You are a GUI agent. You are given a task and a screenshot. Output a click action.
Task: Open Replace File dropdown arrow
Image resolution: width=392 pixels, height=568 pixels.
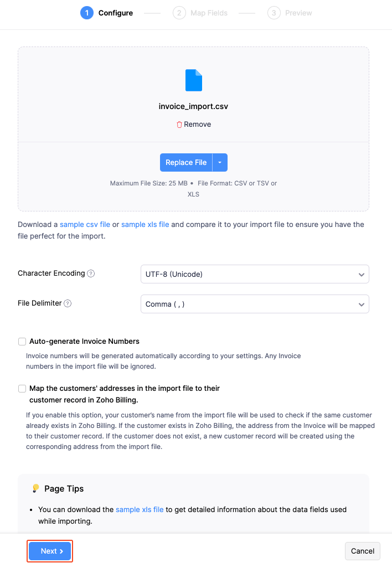(x=220, y=163)
